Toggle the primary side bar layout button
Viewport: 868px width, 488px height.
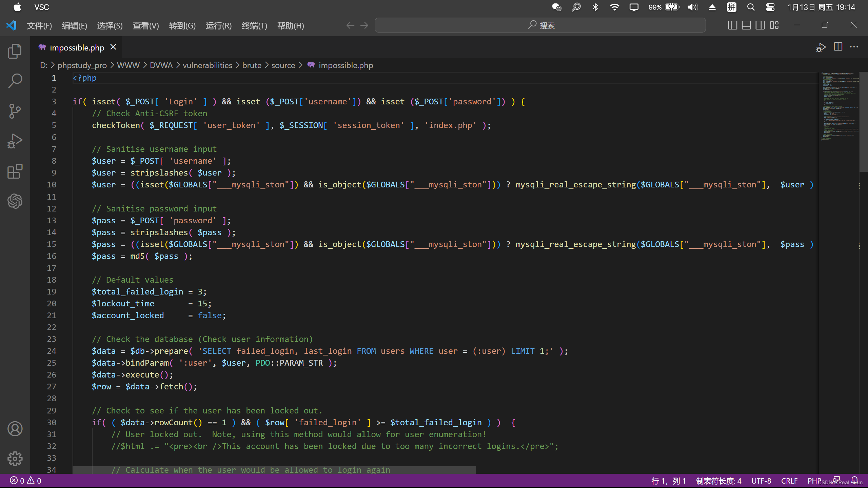732,25
